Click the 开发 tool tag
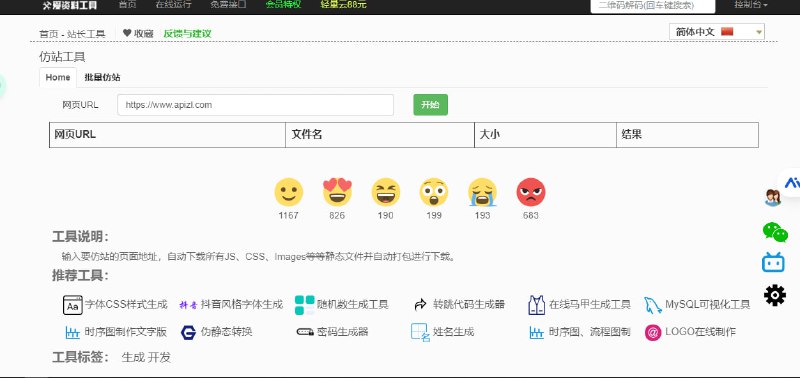The width and height of the screenshot is (800, 378). pos(160,358)
